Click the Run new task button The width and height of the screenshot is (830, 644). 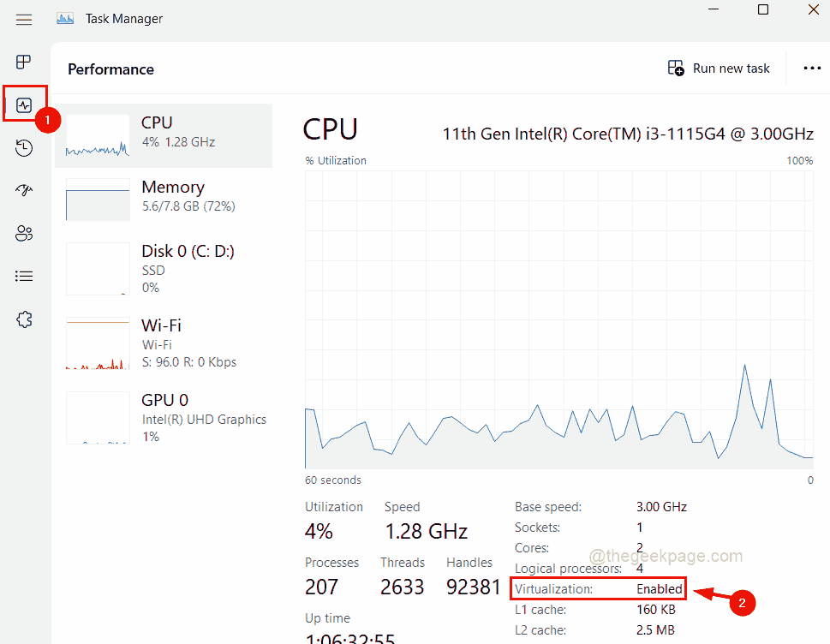719,68
